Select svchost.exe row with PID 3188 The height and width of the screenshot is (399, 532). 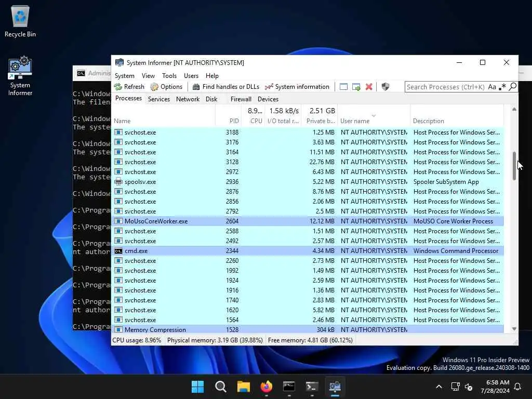pos(308,132)
